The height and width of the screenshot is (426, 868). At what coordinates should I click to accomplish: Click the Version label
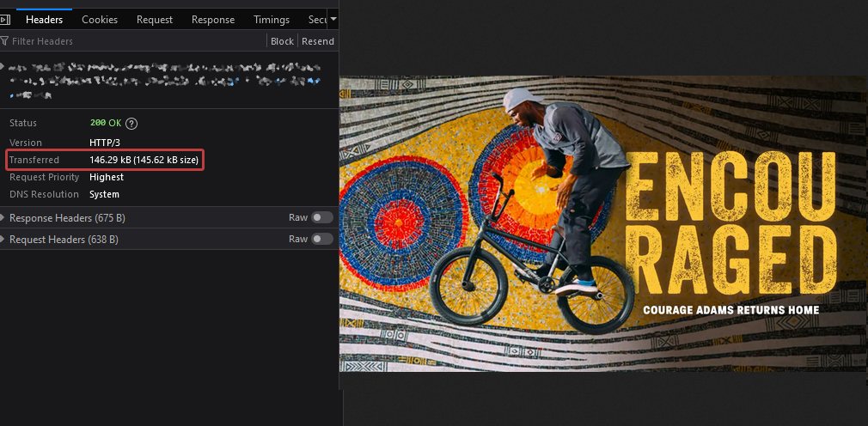tap(26, 143)
